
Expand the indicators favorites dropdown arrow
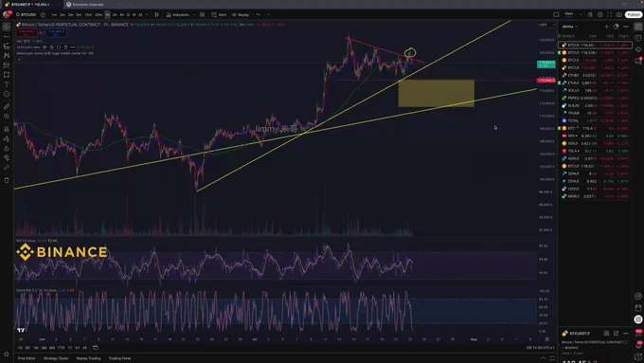tap(194, 15)
